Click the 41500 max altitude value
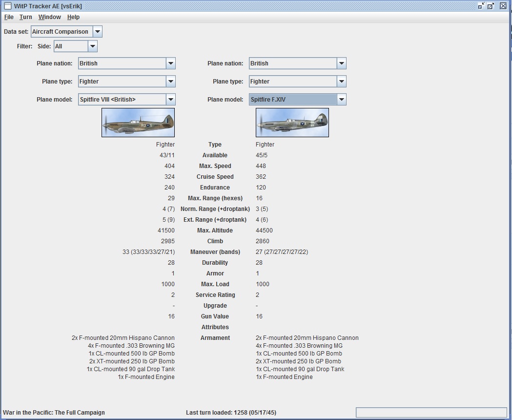This screenshot has width=512, height=420. 166,231
